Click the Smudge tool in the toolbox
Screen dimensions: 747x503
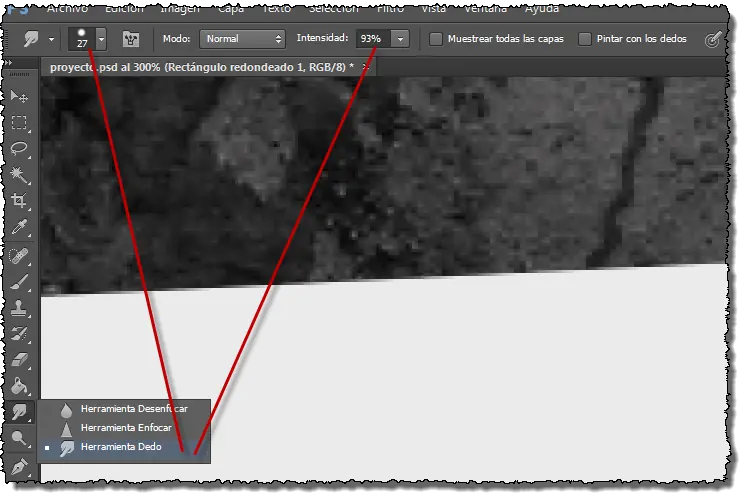coord(19,412)
